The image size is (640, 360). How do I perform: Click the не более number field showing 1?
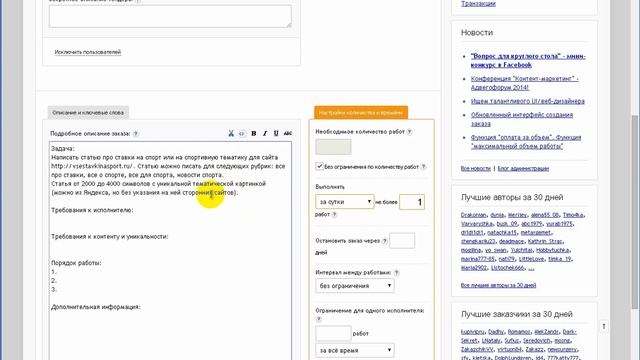[412, 202]
